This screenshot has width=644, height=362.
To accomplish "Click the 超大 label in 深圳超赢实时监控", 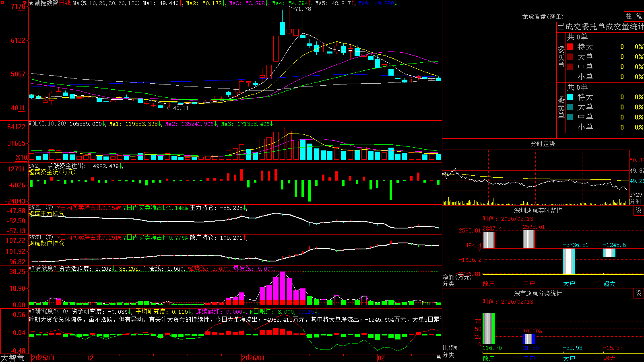I will click(x=609, y=284).
